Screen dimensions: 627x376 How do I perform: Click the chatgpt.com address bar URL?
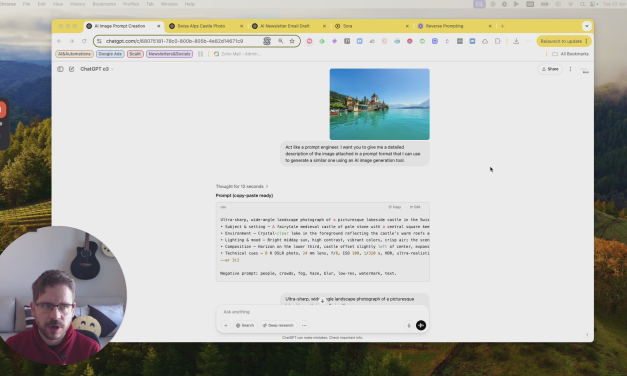click(174, 41)
